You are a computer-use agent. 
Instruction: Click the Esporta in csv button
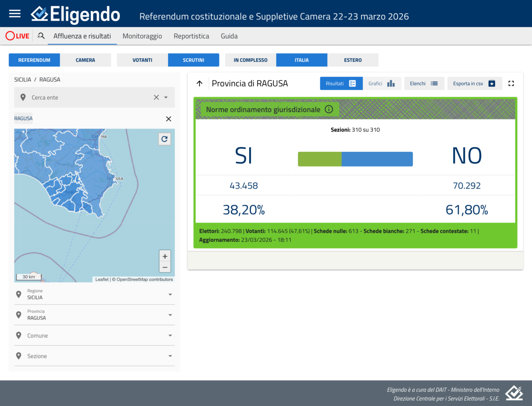[x=474, y=83]
